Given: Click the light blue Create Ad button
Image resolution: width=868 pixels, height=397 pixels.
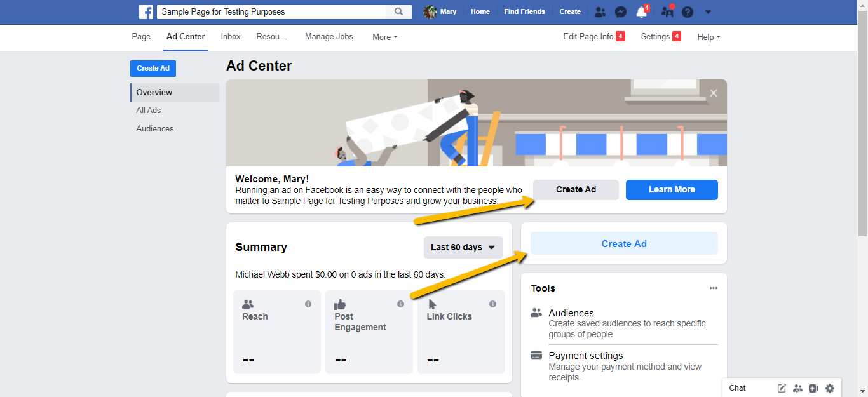Looking at the screenshot, I should (624, 244).
